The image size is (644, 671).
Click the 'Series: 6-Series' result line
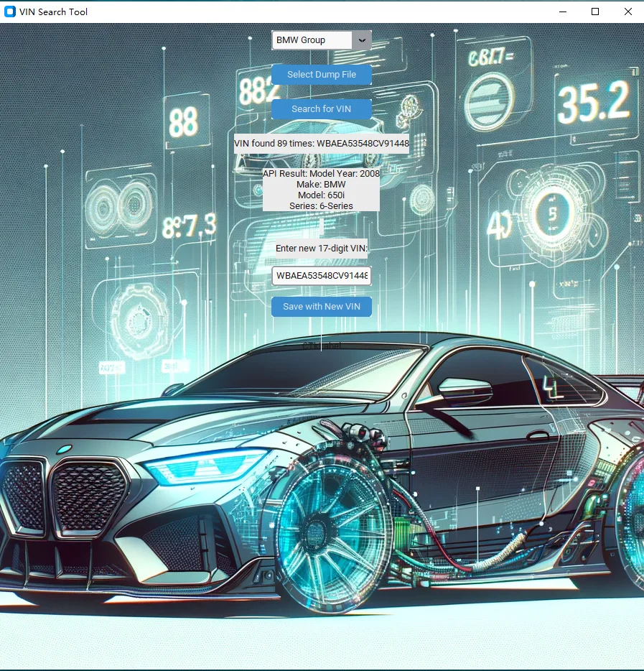321,206
